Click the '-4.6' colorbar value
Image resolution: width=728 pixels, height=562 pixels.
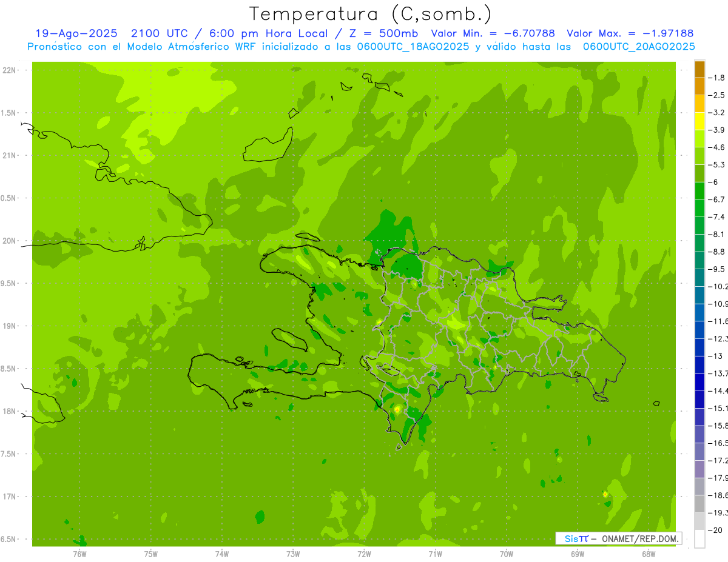tap(718, 147)
